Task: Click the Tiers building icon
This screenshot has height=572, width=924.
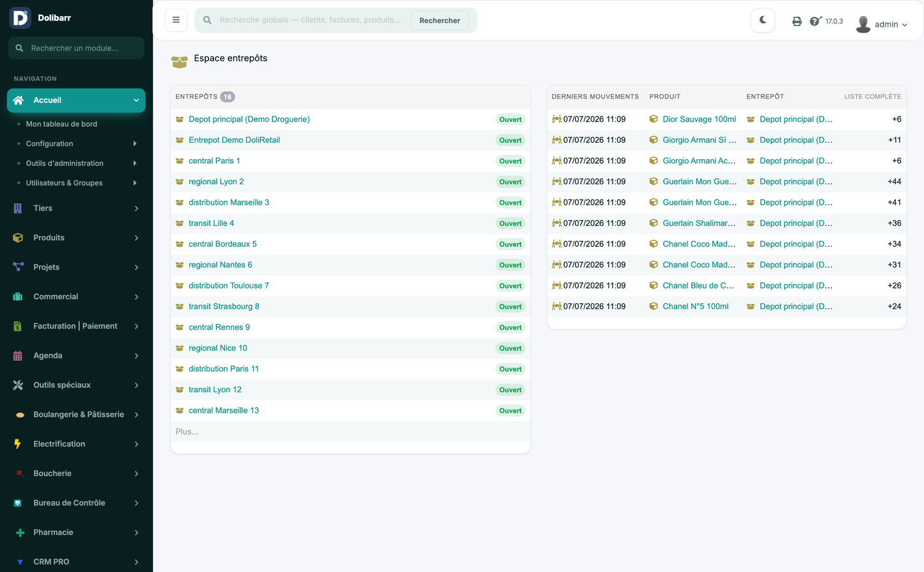Action: [18, 209]
